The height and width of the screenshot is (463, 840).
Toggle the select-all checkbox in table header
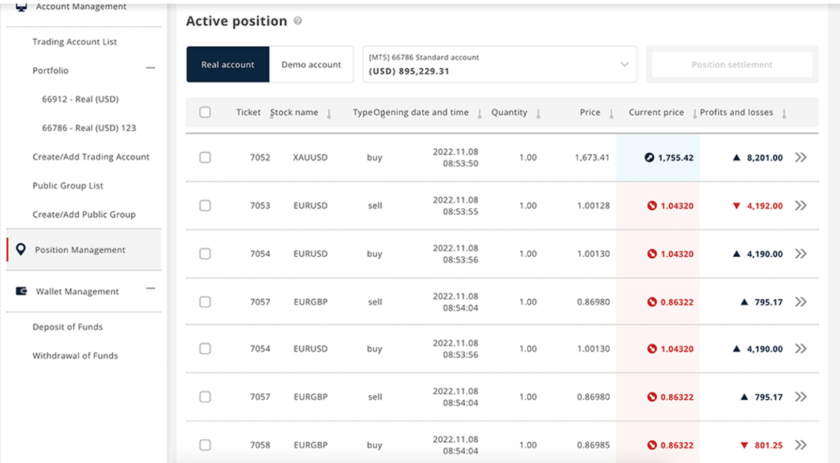click(205, 113)
